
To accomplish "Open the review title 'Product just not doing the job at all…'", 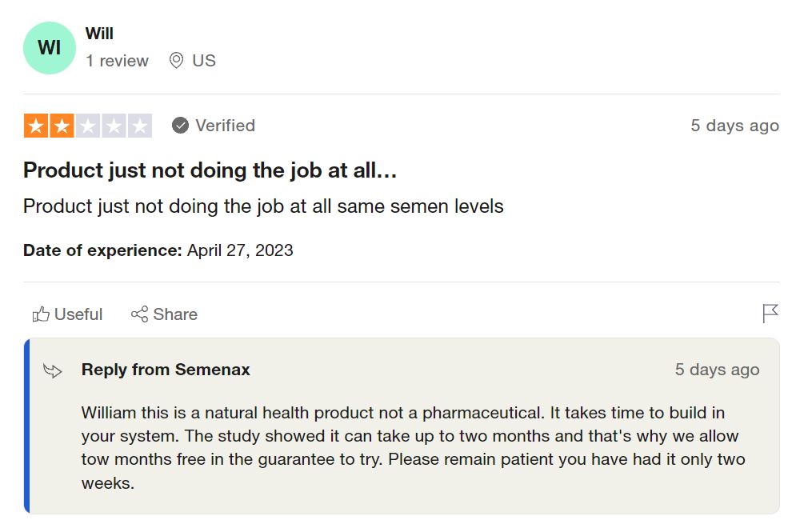I will pos(210,170).
